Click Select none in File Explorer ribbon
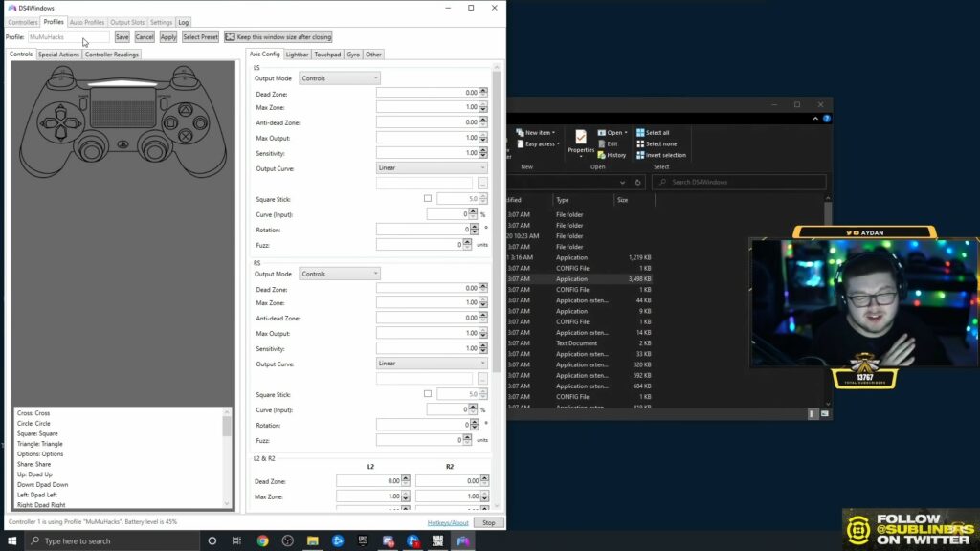Viewport: 980px width, 551px height. (657, 143)
